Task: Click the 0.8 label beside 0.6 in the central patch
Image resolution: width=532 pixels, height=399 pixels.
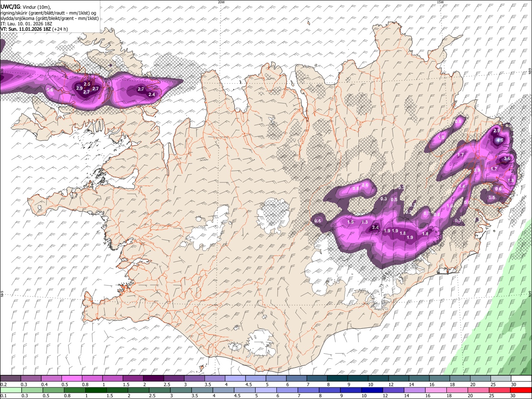Action: [356, 188]
